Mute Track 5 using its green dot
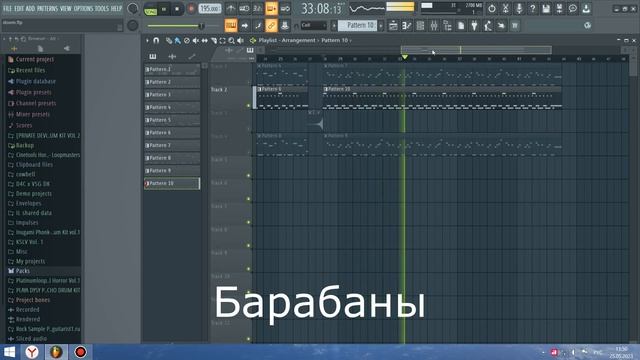The width and height of the screenshot is (640, 360). (248, 176)
